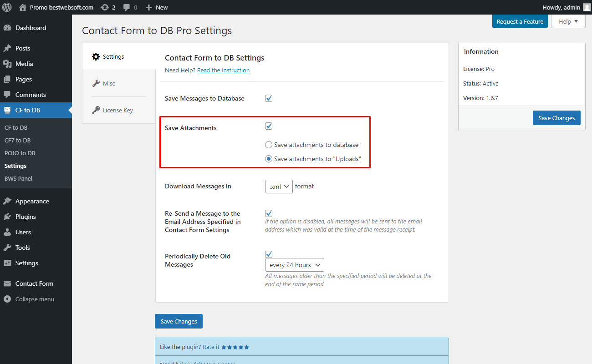Toggle the Save Attachments checkbox

point(269,126)
